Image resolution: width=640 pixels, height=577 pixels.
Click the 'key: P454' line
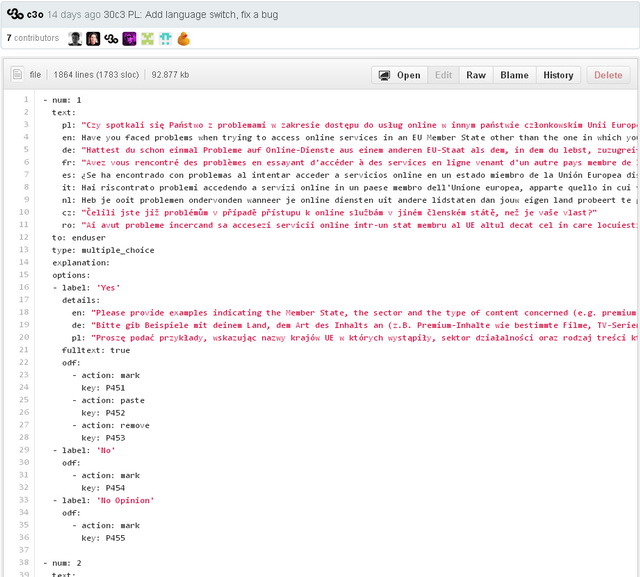click(x=103, y=488)
